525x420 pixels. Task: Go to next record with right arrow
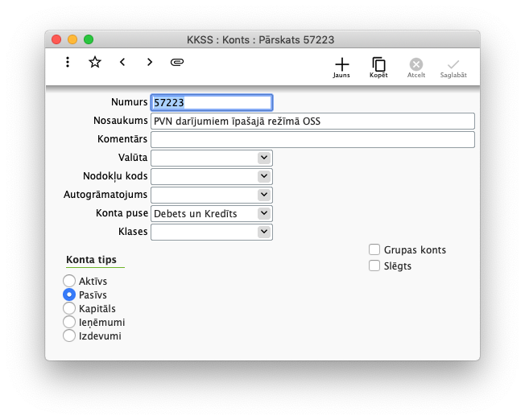coord(150,62)
